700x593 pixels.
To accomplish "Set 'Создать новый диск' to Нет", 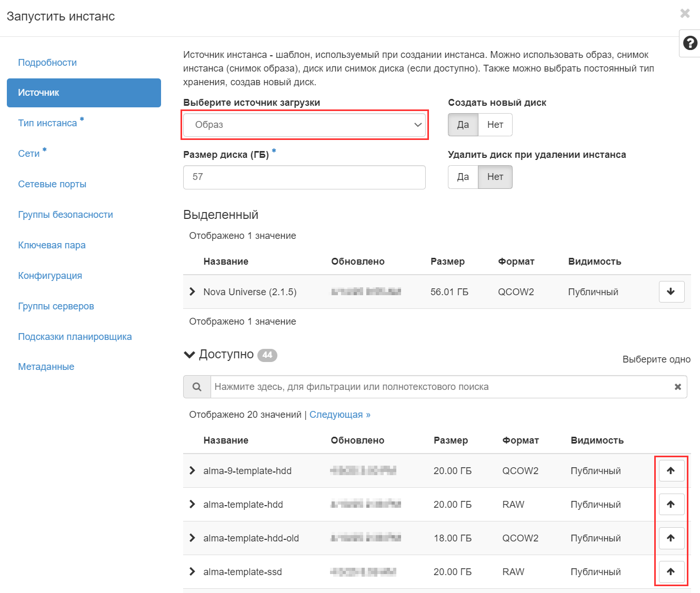I will 495,125.
